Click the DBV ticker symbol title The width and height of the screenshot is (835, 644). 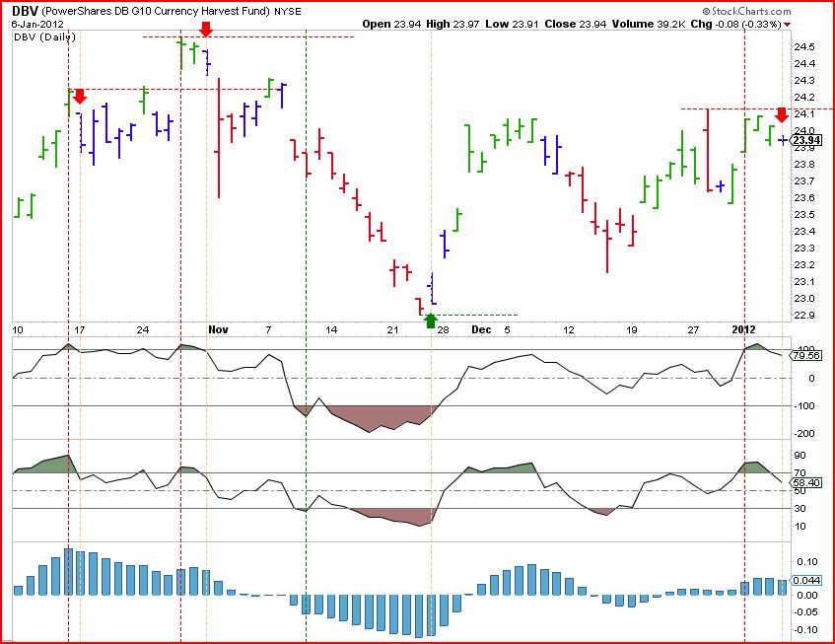[24, 11]
